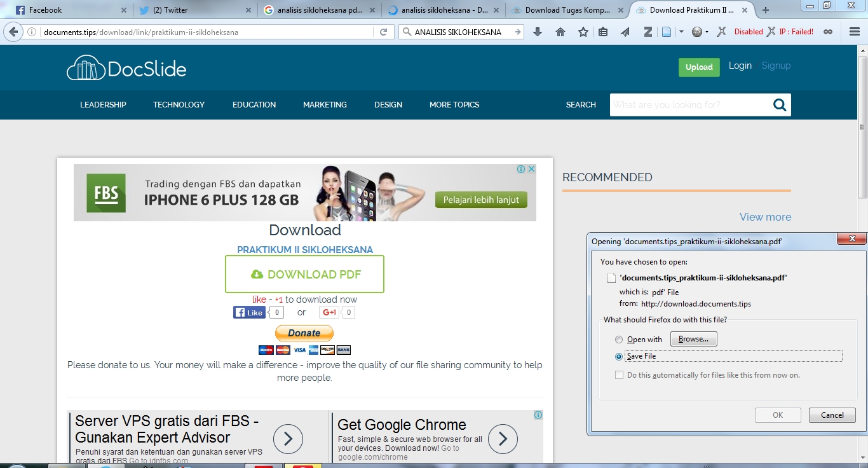Open the EDUCATION navigation menu item
The image size is (868, 468).
coord(254,105)
